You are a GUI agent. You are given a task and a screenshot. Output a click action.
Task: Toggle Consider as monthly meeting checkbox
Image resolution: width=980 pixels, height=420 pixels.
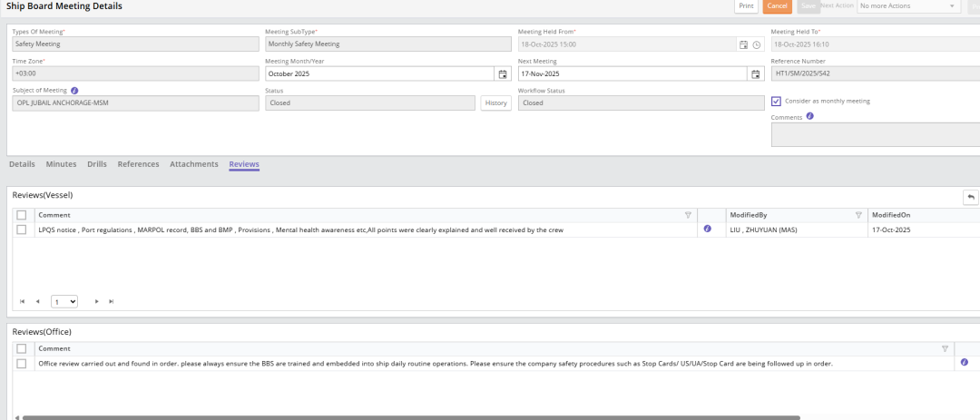pos(776,101)
